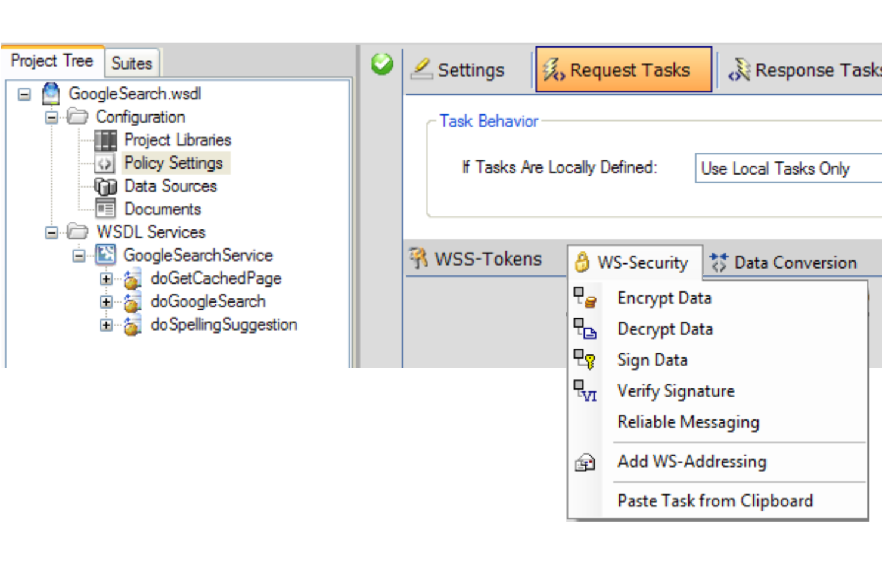Click the doSpellingSuggestion operation icon
This screenshot has height=588, width=882.
click(x=132, y=325)
